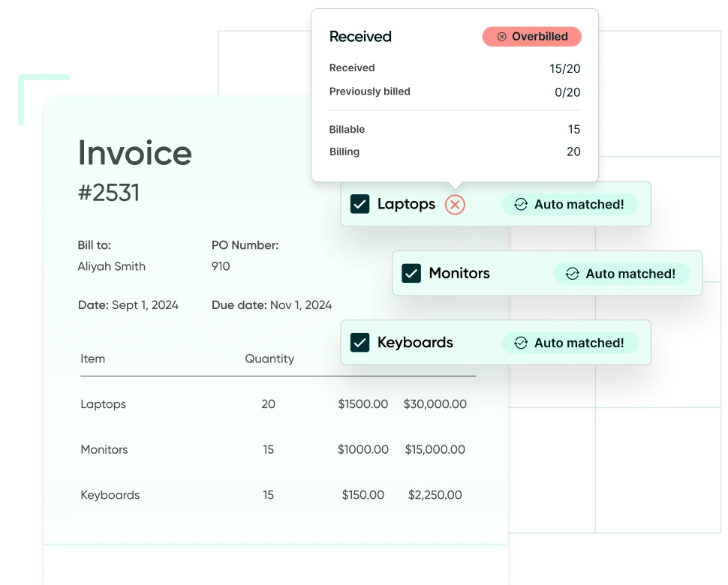The image size is (728, 585).
Task: Click the checkmark icon in the Laptops card
Action: click(360, 203)
